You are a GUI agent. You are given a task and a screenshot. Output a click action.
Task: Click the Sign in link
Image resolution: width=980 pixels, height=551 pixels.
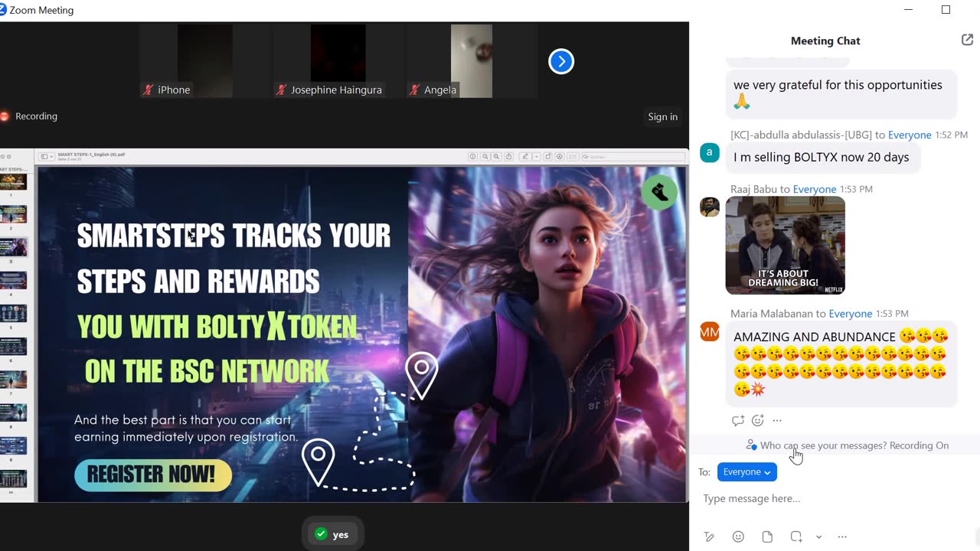pyautogui.click(x=662, y=116)
